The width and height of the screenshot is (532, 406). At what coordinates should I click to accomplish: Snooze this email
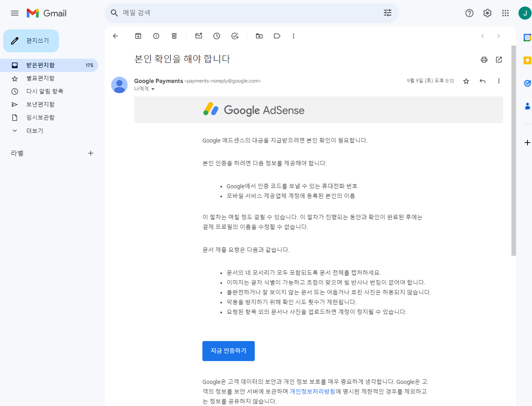pyautogui.click(x=216, y=36)
